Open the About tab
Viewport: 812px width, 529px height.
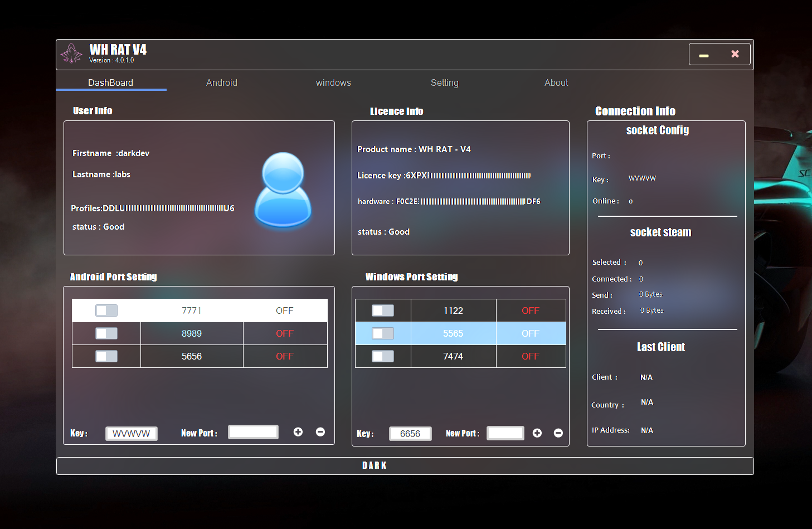(556, 82)
